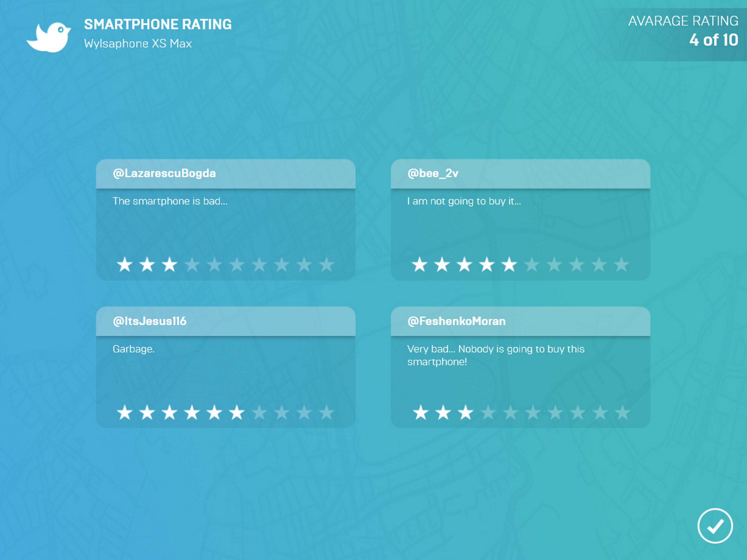Click seventh dim star under FeshenkoMoran

(555, 412)
